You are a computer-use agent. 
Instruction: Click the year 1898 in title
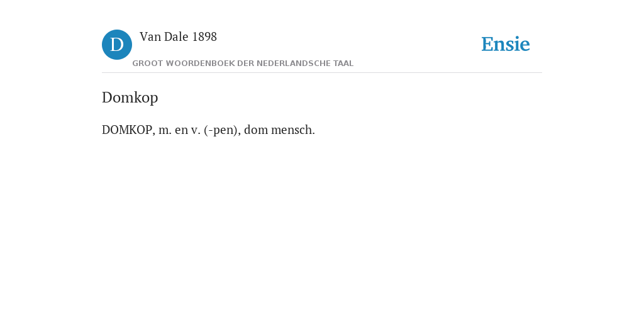(204, 37)
